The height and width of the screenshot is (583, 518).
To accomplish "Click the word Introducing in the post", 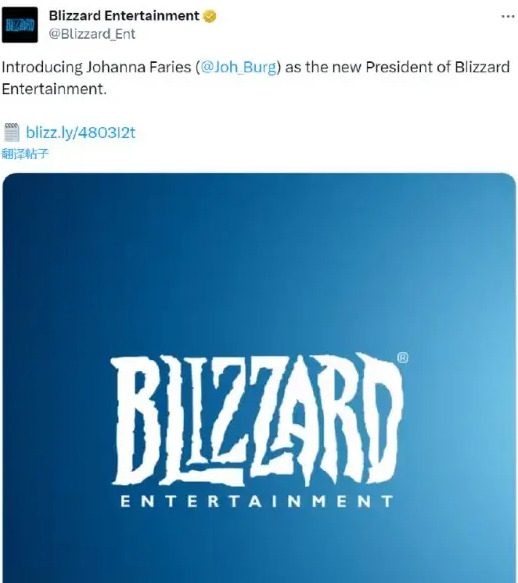I will [x=42, y=67].
